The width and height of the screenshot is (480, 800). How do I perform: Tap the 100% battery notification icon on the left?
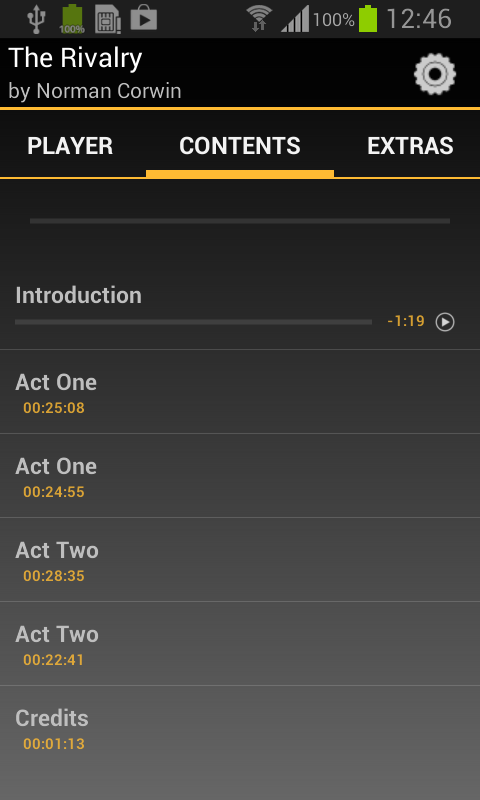point(72,19)
